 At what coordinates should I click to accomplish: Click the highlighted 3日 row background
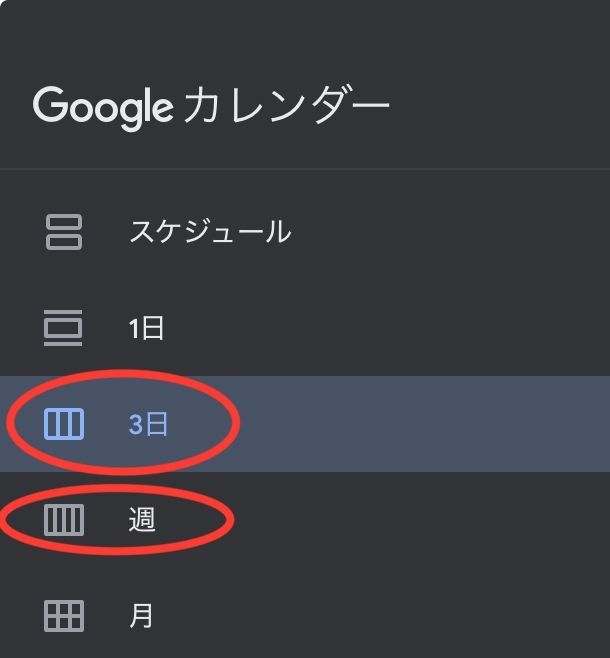tap(420, 424)
